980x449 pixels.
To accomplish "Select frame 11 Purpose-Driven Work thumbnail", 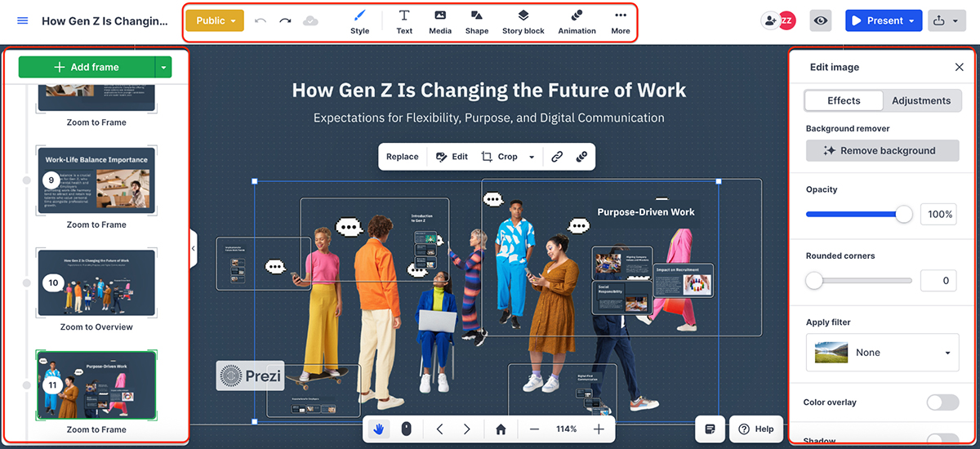I will pos(96,385).
